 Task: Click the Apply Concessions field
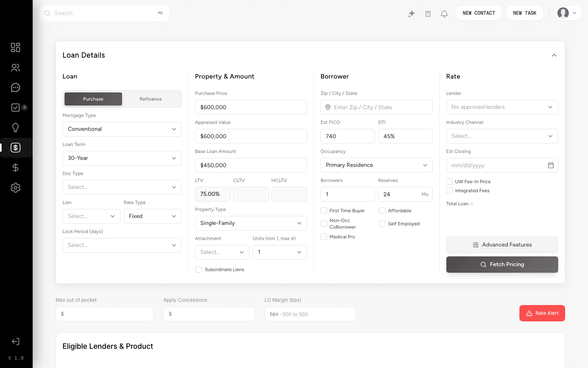click(209, 314)
